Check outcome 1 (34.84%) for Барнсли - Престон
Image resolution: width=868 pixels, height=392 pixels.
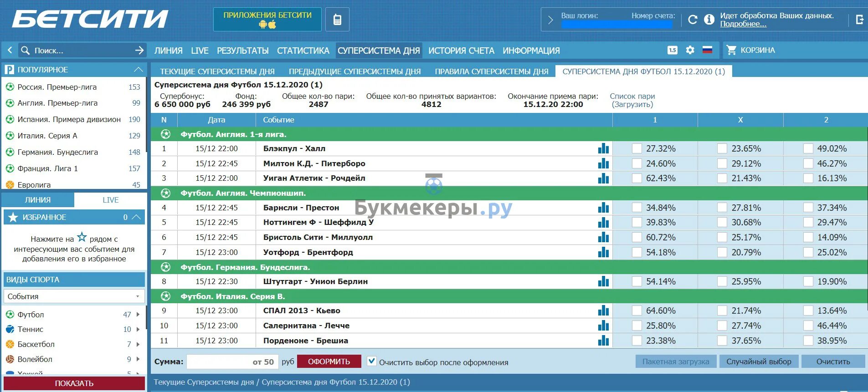(637, 208)
